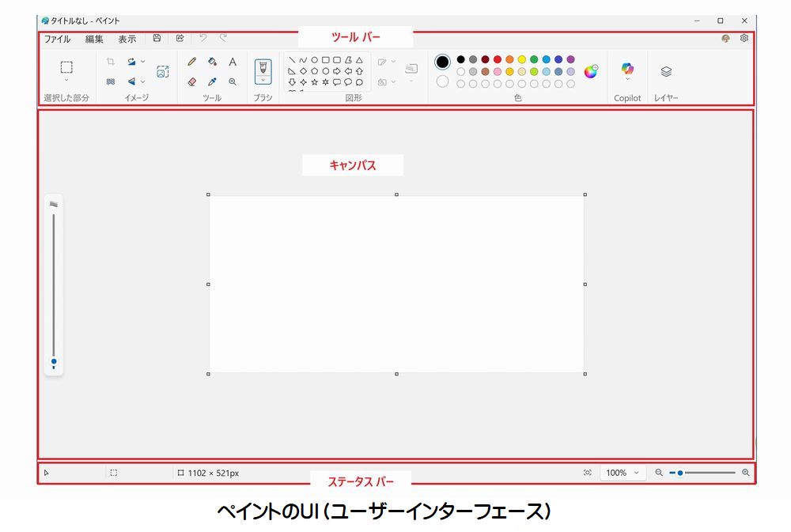Activate the Color picker eyedropper tool

[x=212, y=81]
